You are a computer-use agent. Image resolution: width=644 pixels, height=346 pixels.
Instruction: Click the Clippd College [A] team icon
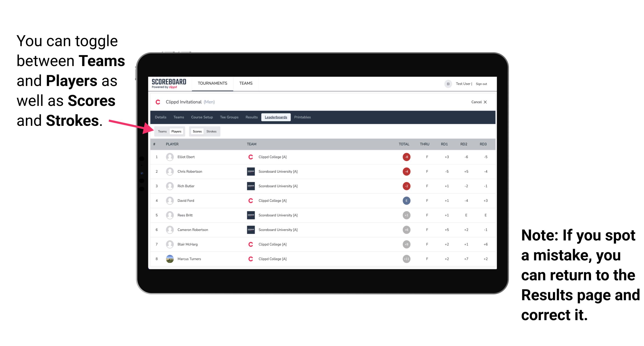coord(249,156)
